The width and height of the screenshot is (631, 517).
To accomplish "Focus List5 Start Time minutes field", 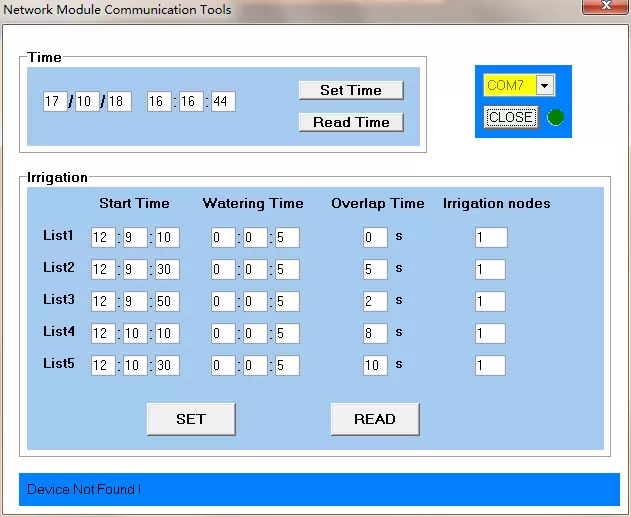I will coord(135,366).
